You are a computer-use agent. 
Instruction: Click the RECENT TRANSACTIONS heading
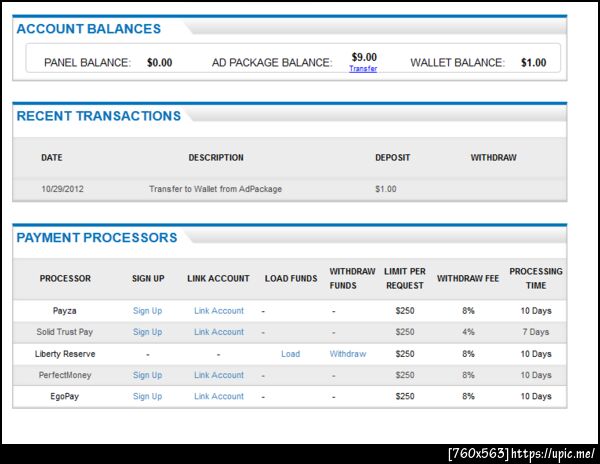click(99, 116)
